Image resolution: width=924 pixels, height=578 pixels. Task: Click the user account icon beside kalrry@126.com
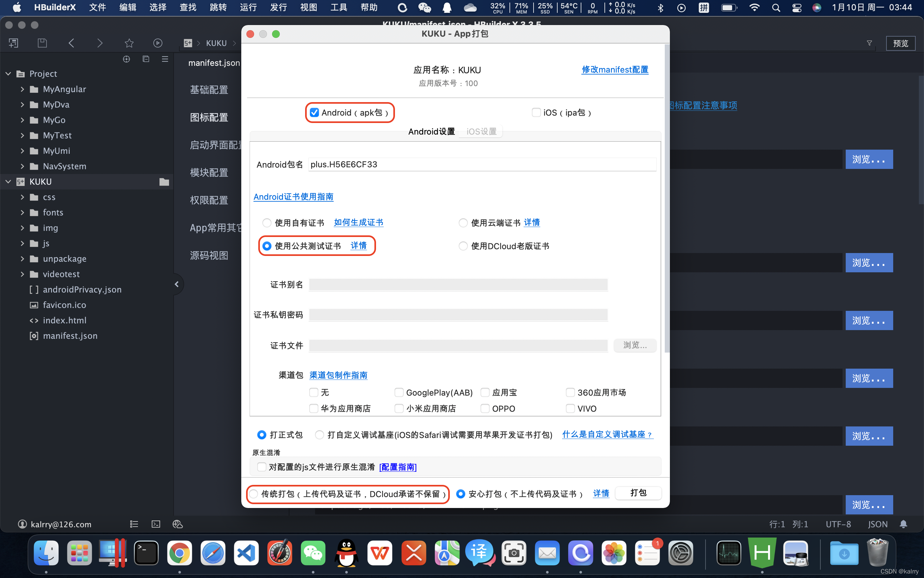[22, 524]
